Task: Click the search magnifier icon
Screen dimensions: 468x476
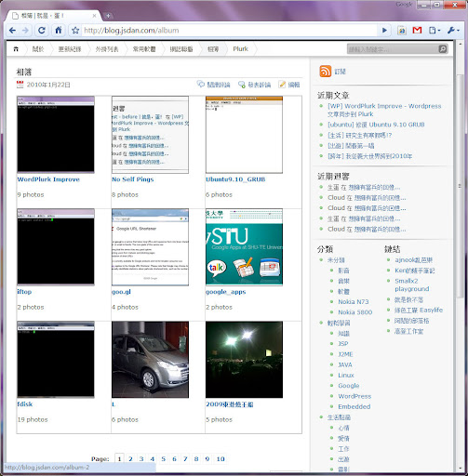Action: click(443, 49)
